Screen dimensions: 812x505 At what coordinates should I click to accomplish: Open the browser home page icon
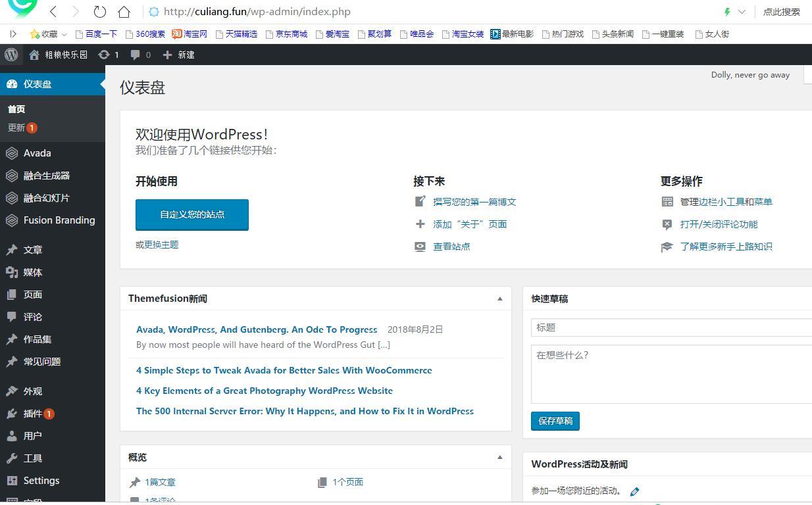124,11
